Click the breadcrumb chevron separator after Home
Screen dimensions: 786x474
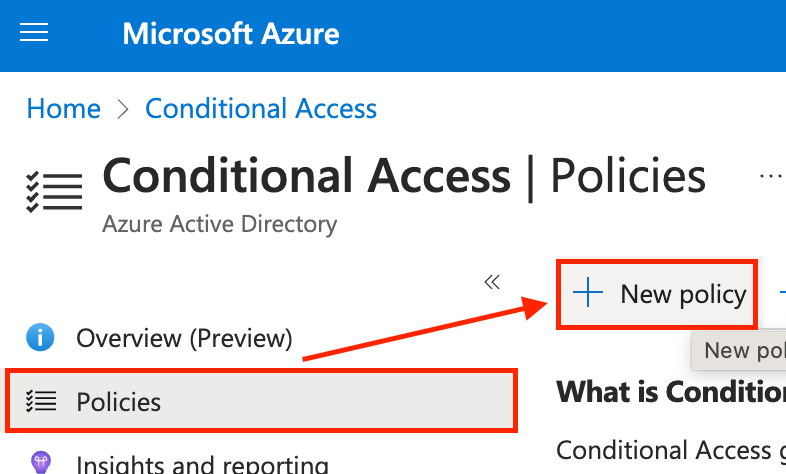click(x=123, y=109)
